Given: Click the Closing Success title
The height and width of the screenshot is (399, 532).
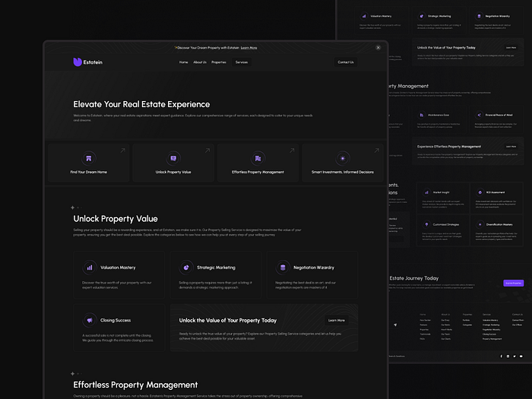Looking at the screenshot, I should (x=116, y=320).
